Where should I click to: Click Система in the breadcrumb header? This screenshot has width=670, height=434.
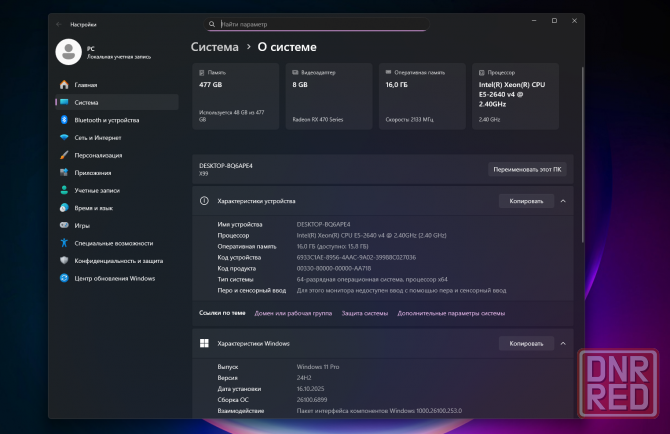pyautogui.click(x=215, y=46)
